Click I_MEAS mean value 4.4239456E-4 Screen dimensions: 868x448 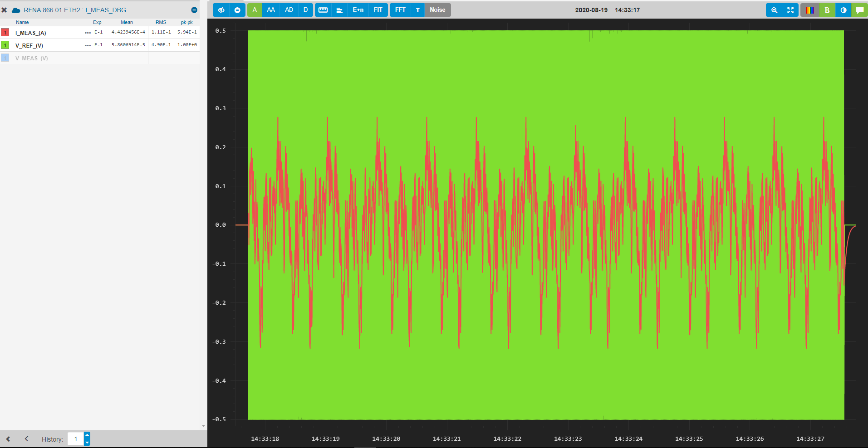[128, 32]
